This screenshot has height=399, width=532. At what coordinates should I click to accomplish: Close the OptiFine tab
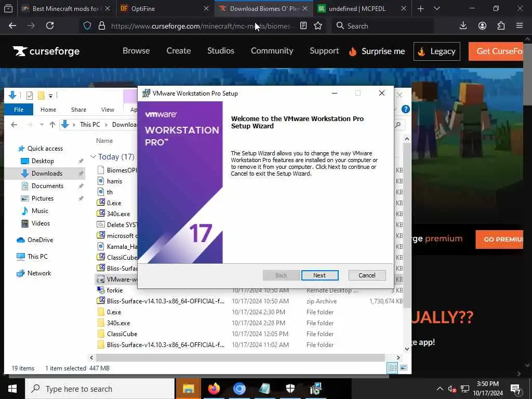206,9
